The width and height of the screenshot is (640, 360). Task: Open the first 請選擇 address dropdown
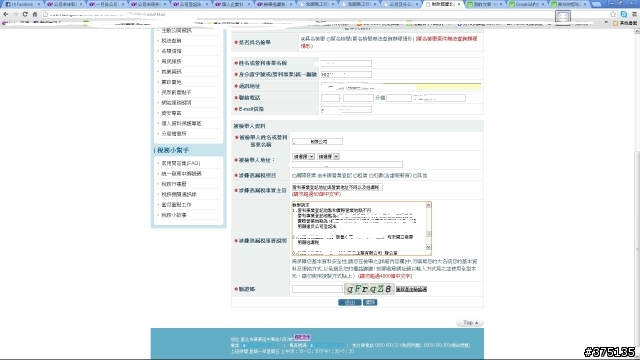303,156
